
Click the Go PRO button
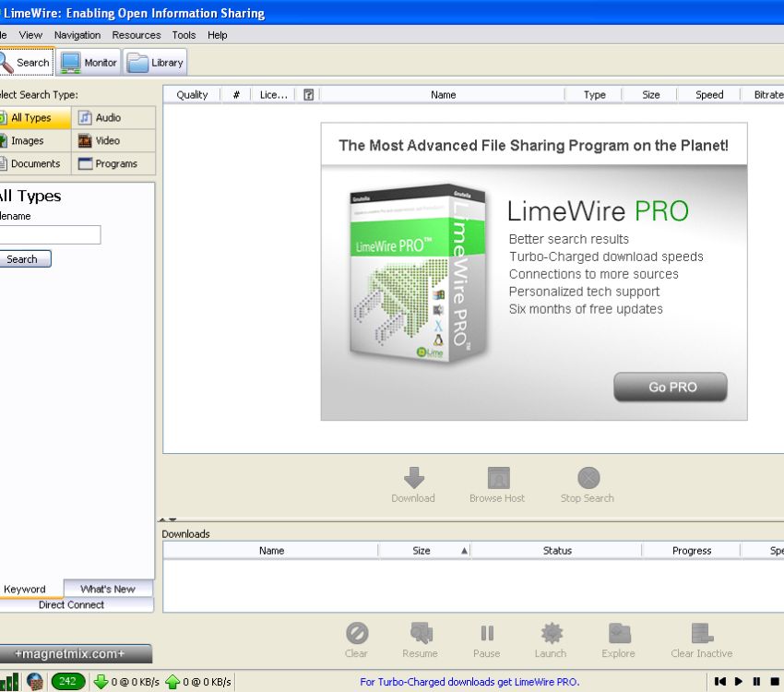671,387
